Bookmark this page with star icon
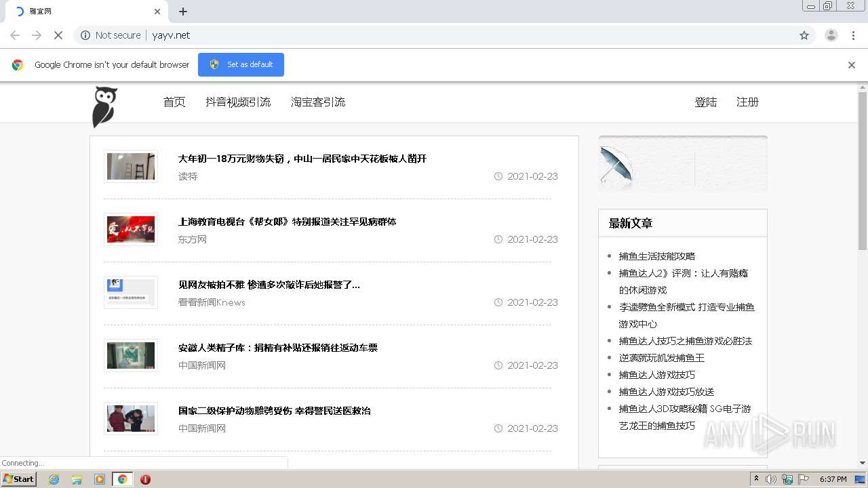This screenshot has height=488, width=868. pos(804,35)
